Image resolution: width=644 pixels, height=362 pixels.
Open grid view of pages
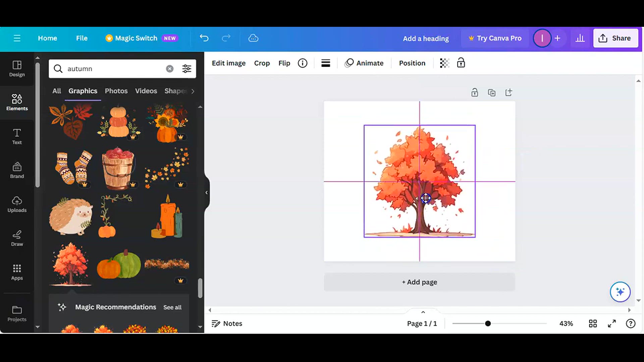[593, 323]
